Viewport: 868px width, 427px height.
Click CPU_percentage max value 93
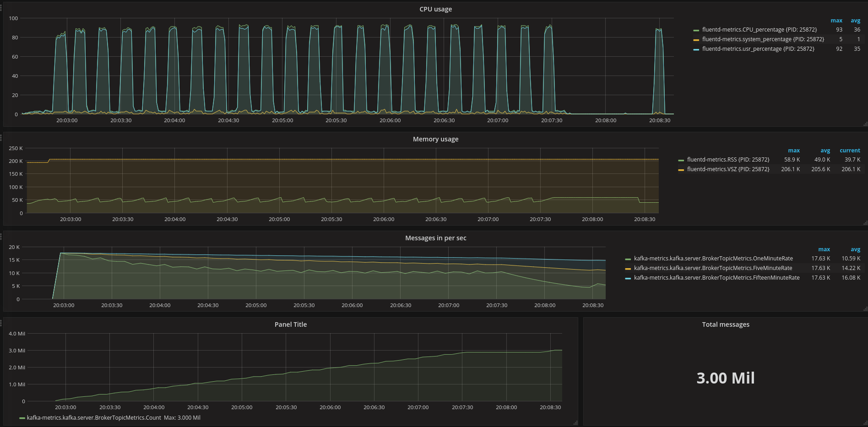pos(839,30)
